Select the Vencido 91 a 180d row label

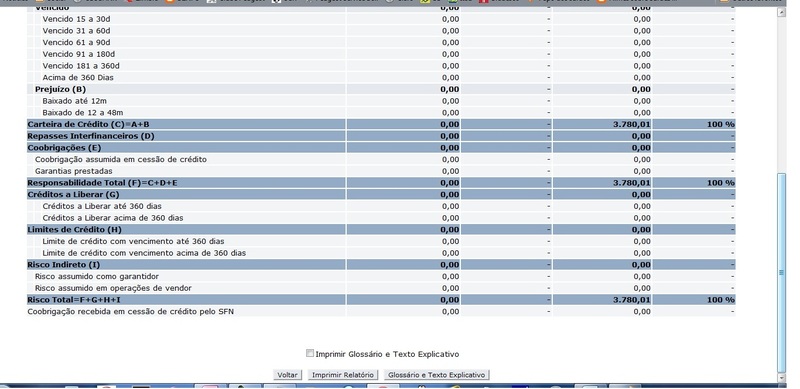pyautogui.click(x=79, y=54)
